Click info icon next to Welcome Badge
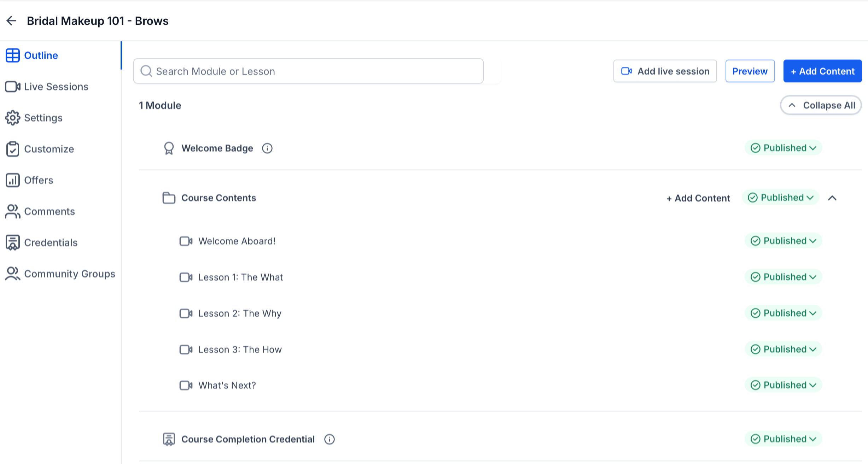 tap(267, 148)
